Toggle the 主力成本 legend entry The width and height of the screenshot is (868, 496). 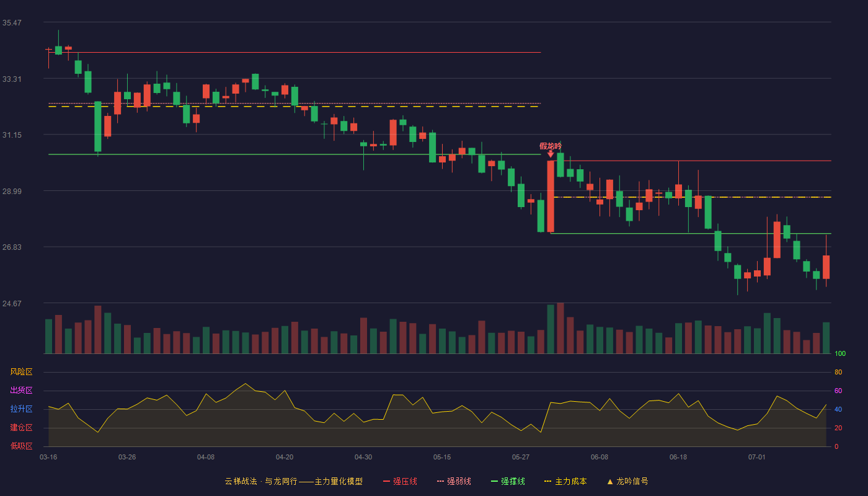point(565,481)
